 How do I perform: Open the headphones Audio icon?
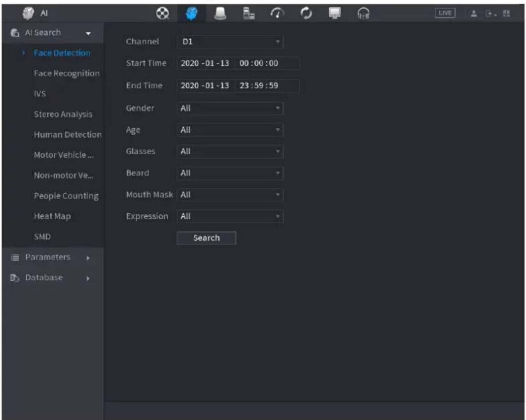tap(363, 14)
